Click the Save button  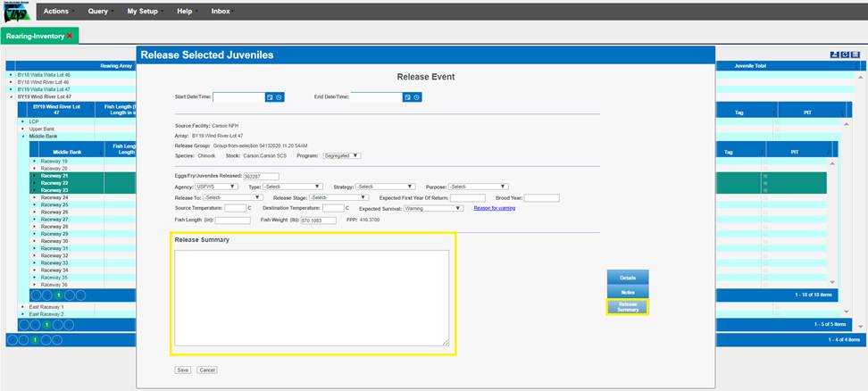(x=182, y=370)
